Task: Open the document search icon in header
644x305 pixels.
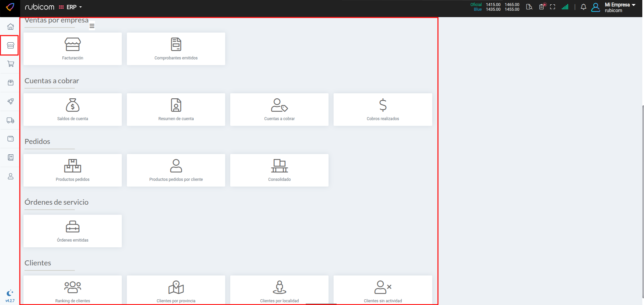Action: tap(529, 7)
